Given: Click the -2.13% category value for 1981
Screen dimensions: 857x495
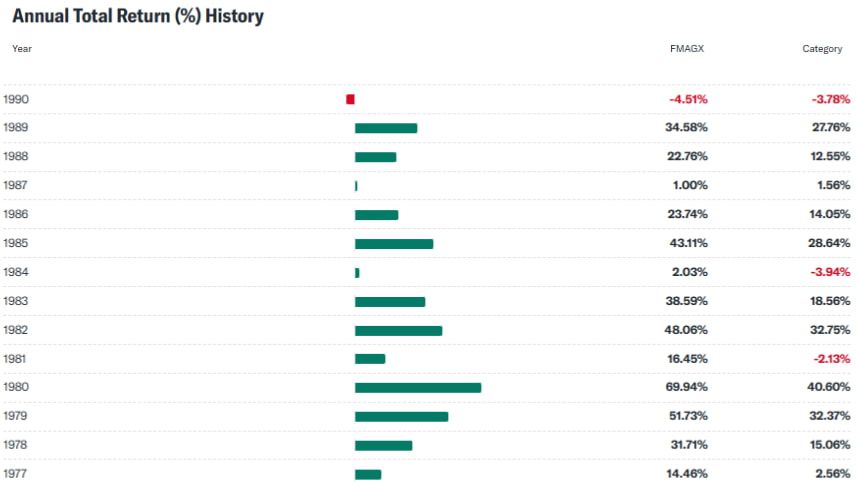Looking at the screenshot, I should pos(830,359).
